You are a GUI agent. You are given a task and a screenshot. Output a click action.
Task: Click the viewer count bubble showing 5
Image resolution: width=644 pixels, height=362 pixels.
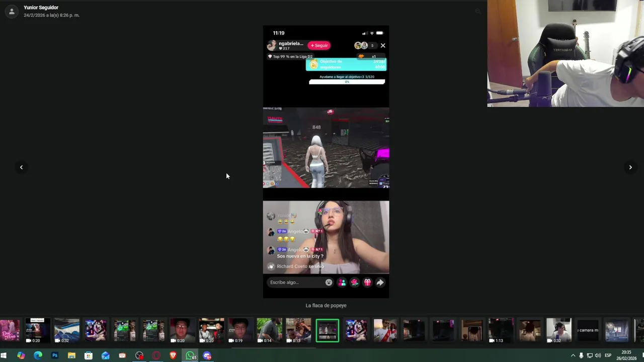372,45
